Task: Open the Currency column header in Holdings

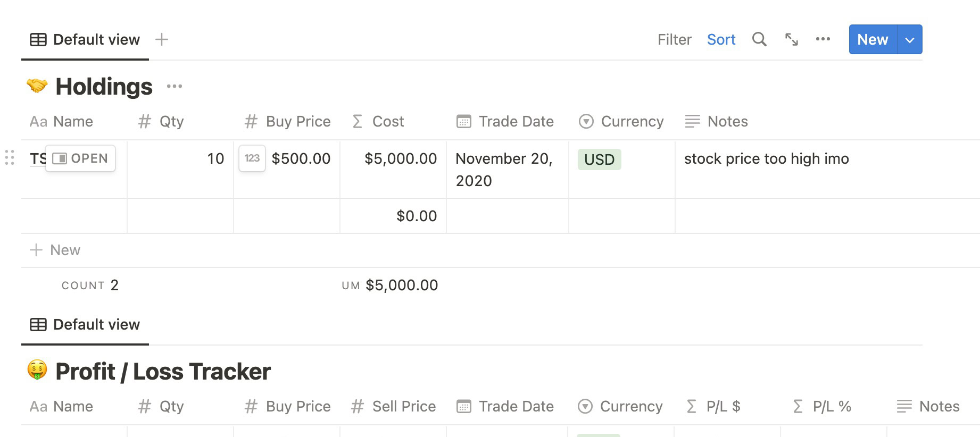Action: (x=621, y=122)
